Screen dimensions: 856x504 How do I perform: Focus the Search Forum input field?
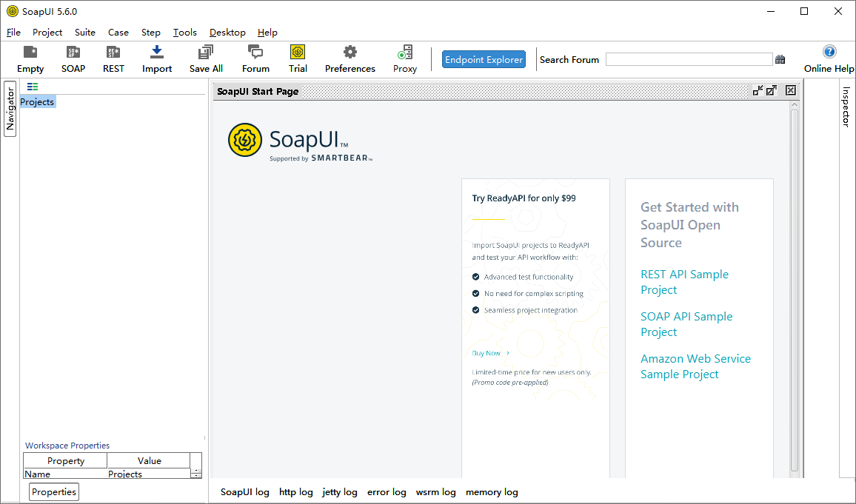(x=689, y=59)
